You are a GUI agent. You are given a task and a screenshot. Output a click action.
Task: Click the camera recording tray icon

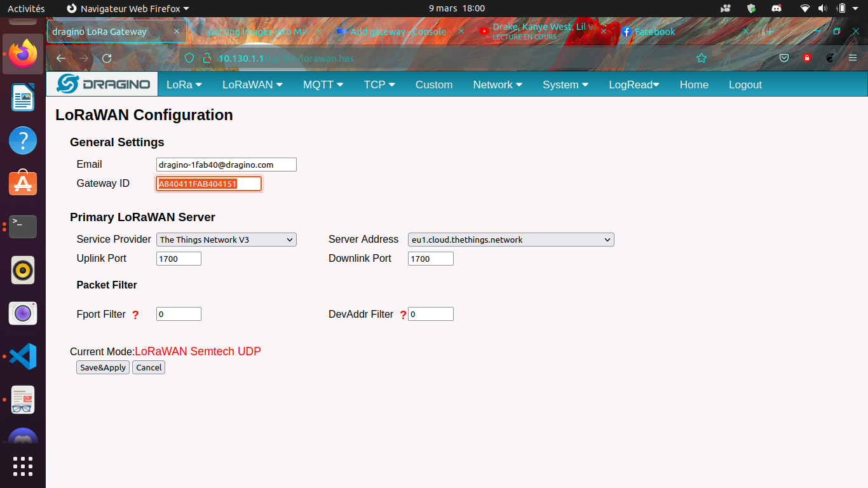pyautogui.click(x=726, y=8)
